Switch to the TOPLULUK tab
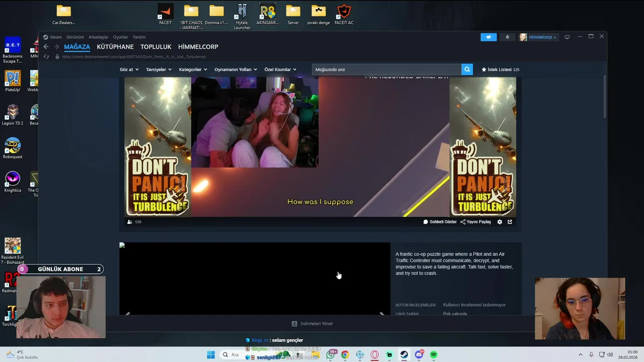 pos(156,47)
